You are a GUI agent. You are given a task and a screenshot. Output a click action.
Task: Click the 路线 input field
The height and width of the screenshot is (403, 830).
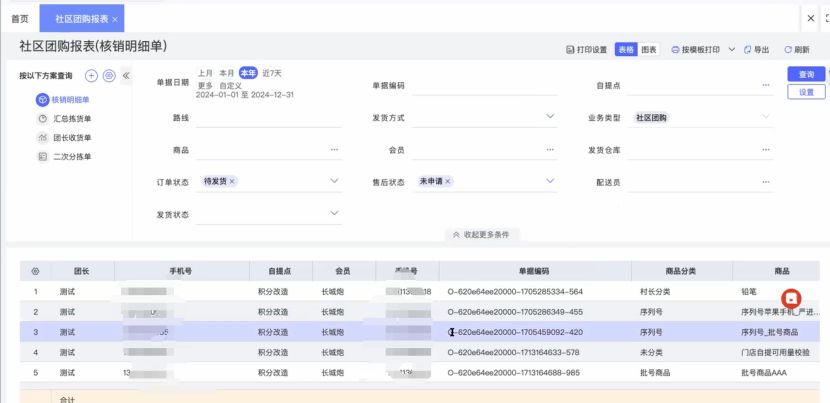[270, 118]
